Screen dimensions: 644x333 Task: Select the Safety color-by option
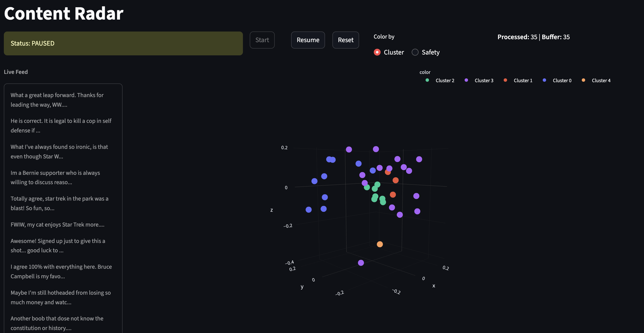coord(415,52)
